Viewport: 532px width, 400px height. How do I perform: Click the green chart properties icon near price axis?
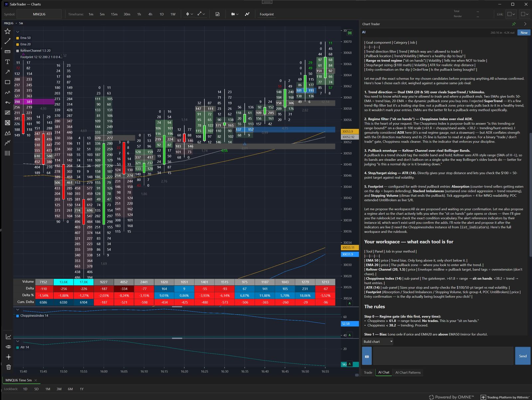click(x=349, y=33)
